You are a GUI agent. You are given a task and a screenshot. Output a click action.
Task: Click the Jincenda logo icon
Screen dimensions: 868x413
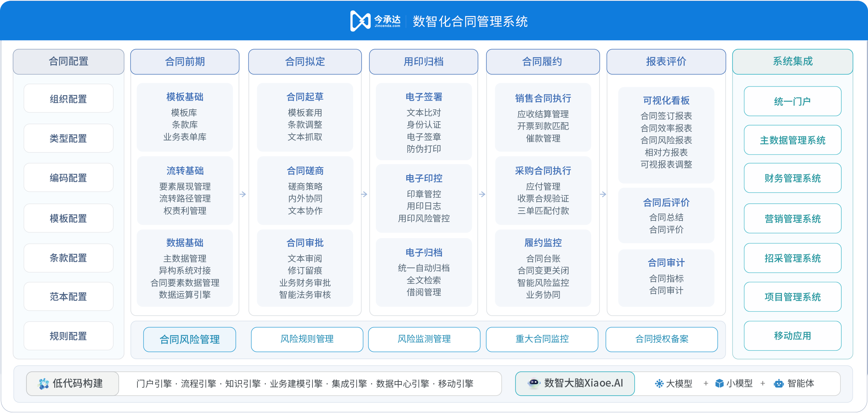point(360,21)
